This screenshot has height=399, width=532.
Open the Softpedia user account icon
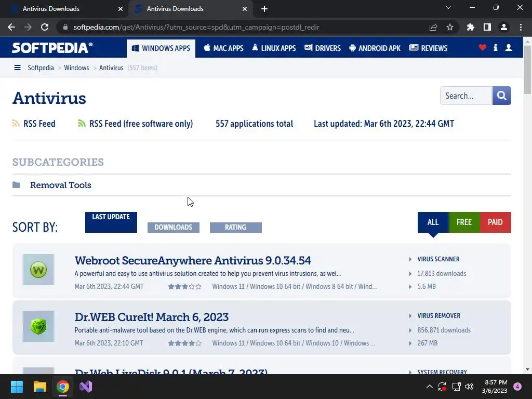508,47
